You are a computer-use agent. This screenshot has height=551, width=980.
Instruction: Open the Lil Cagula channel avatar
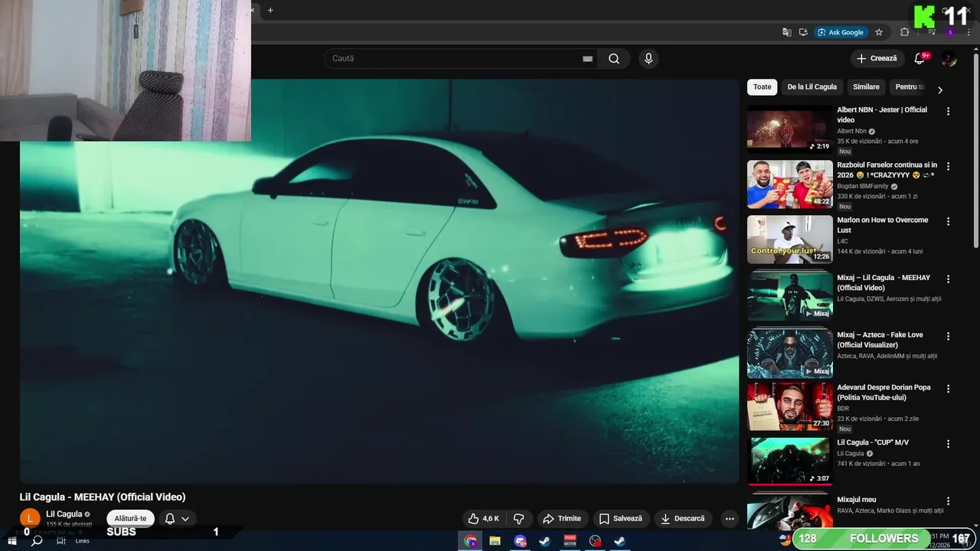pyautogui.click(x=29, y=519)
